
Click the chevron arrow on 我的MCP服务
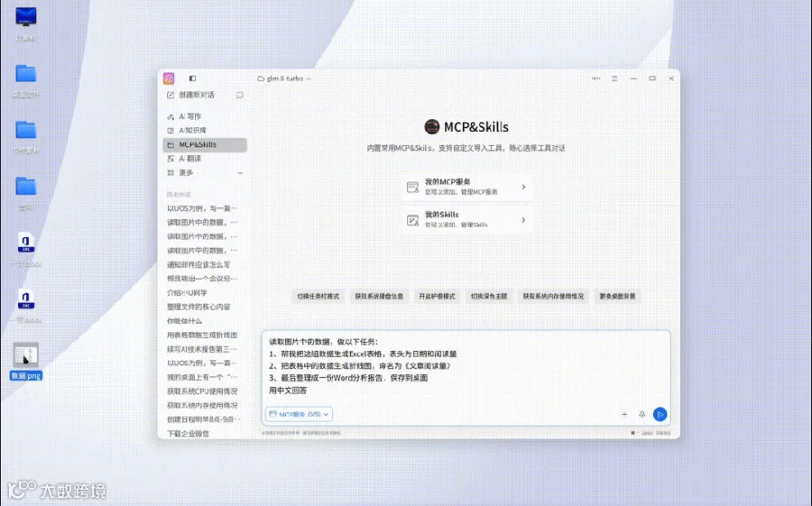(523, 187)
